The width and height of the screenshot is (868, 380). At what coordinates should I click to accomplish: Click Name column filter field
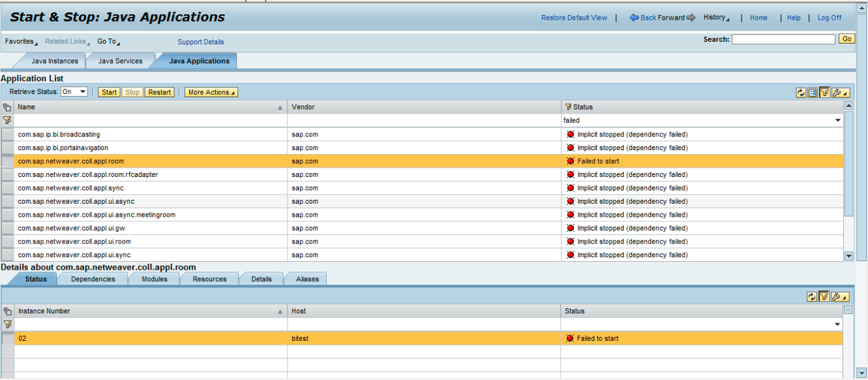tap(151, 121)
